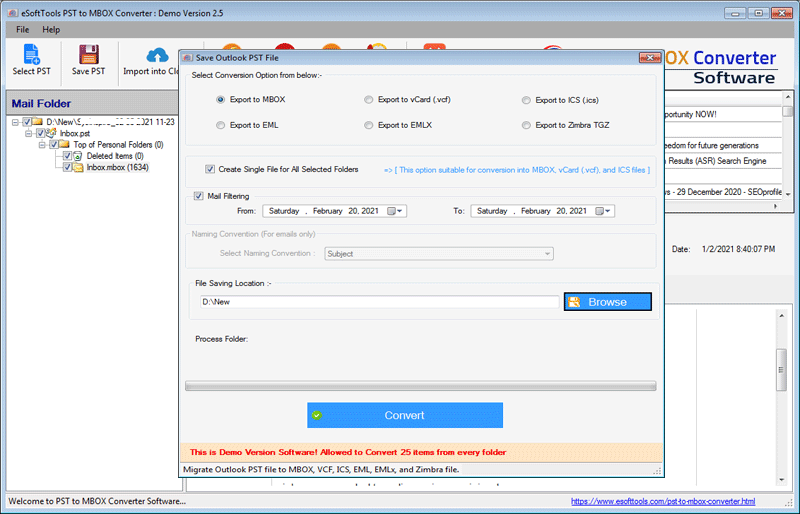Click the Convert button
Viewport: 800px width, 514px height.
(x=405, y=415)
